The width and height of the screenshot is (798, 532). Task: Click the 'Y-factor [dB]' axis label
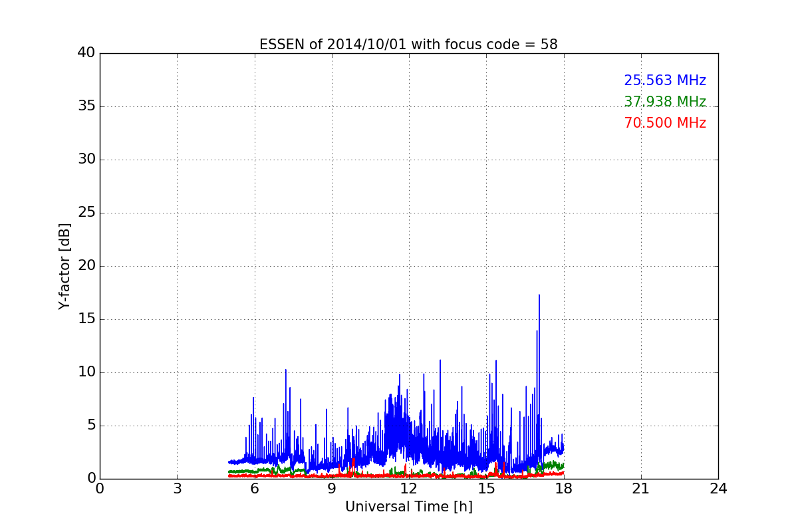tap(65, 266)
